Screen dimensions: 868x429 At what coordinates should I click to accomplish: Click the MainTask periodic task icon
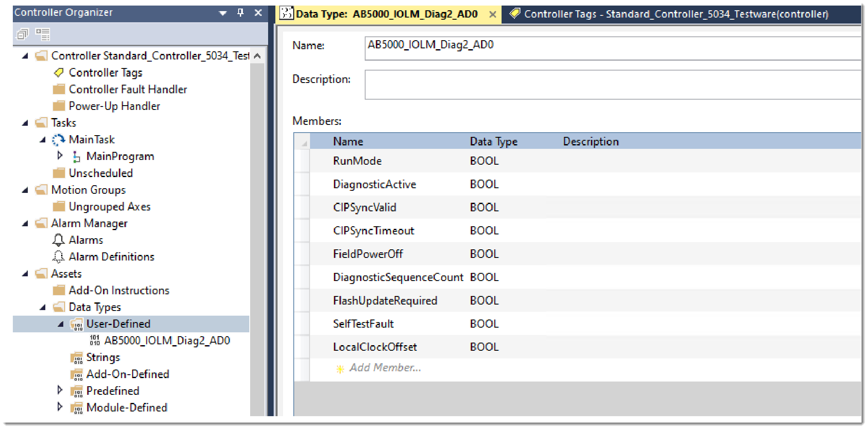coord(59,140)
